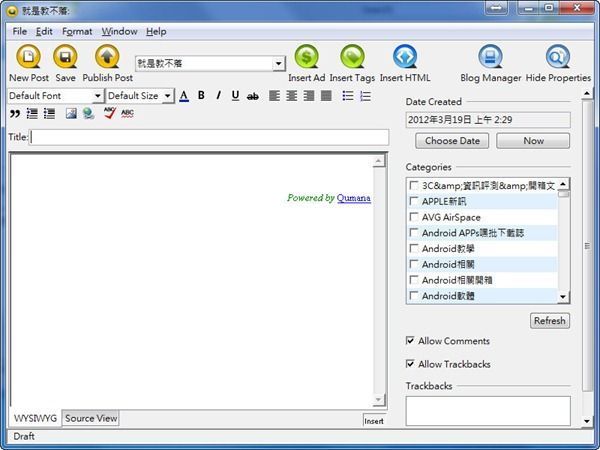Toggle italic formatting
600x450 pixels.
[218, 95]
